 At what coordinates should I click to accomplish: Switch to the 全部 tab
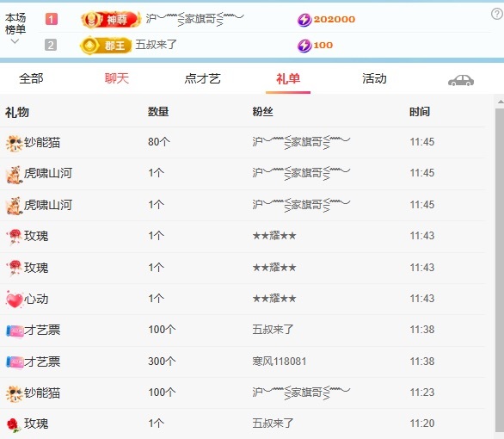(x=31, y=78)
